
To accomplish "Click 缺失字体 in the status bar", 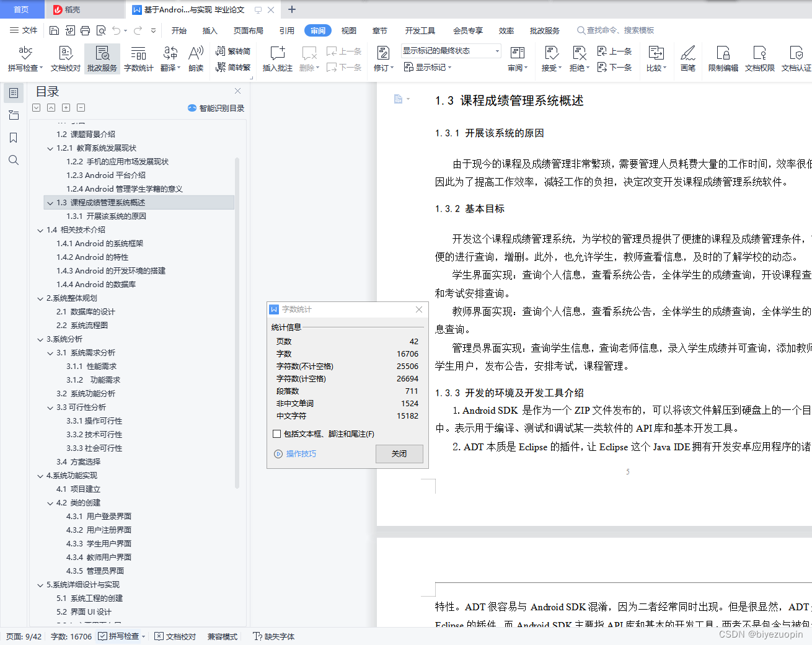I will tap(274, 636).
